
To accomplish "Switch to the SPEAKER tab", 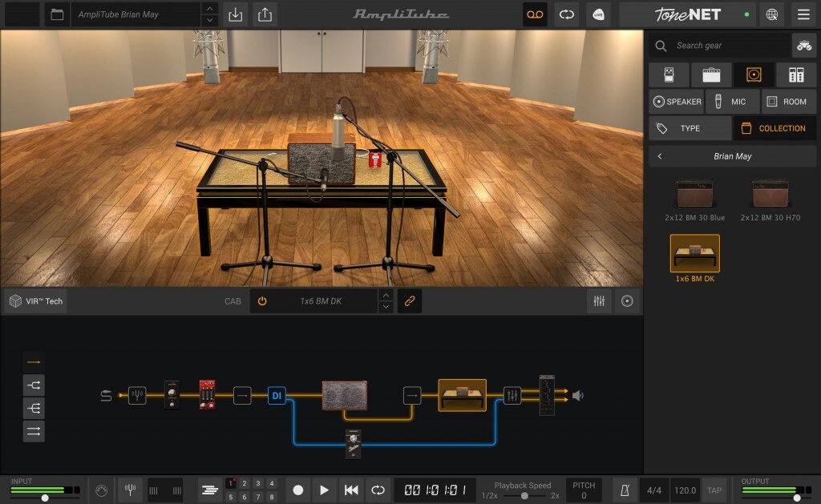I will pyautogui.click(x=677, y=102).
